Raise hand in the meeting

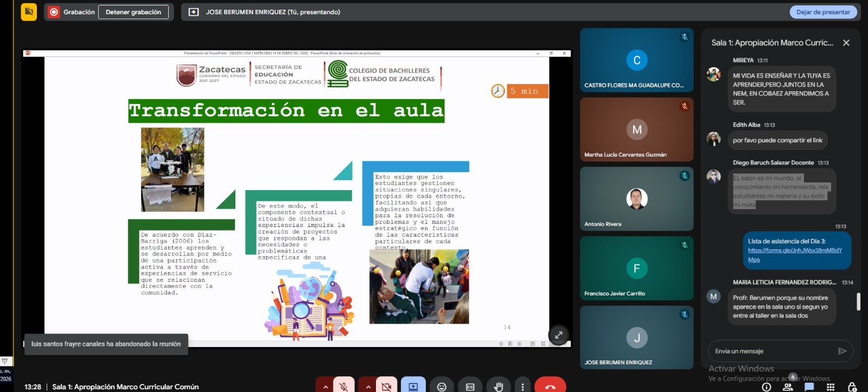(x=498, y=386)
